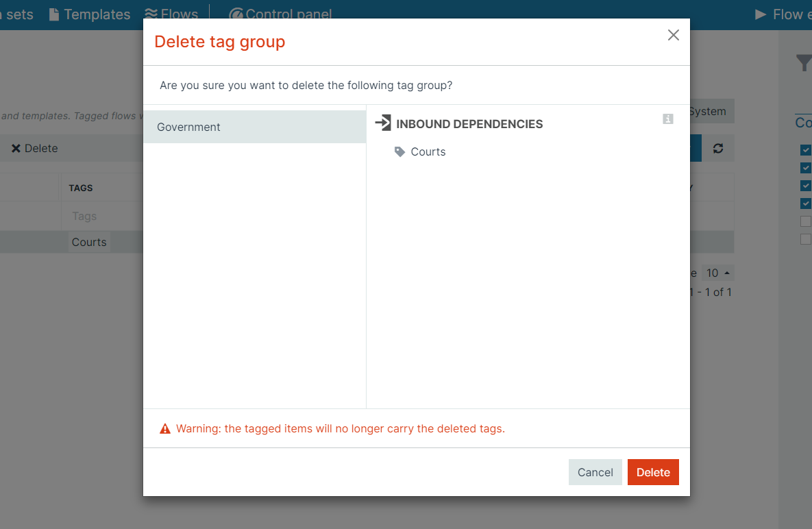Enable the last unchecked column checkbox
This screenshot has height=529, width=812.
click(805, 239)
